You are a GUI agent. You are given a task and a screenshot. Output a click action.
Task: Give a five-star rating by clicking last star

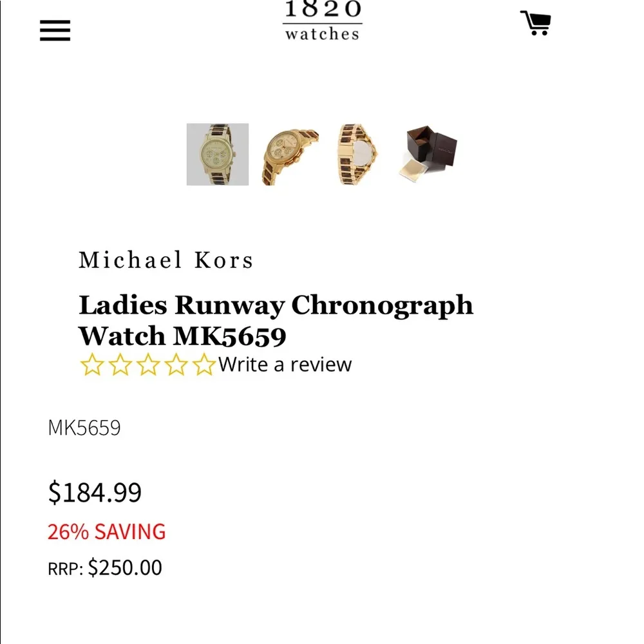tap(204, 365)
